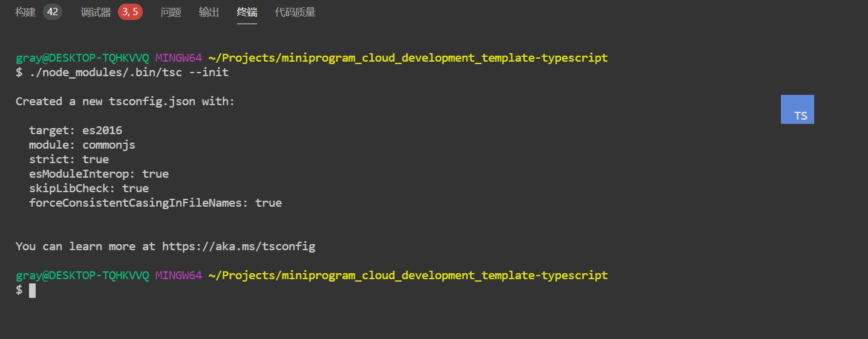
Task: Show the 输出 tab
Action: click(209, 12)
